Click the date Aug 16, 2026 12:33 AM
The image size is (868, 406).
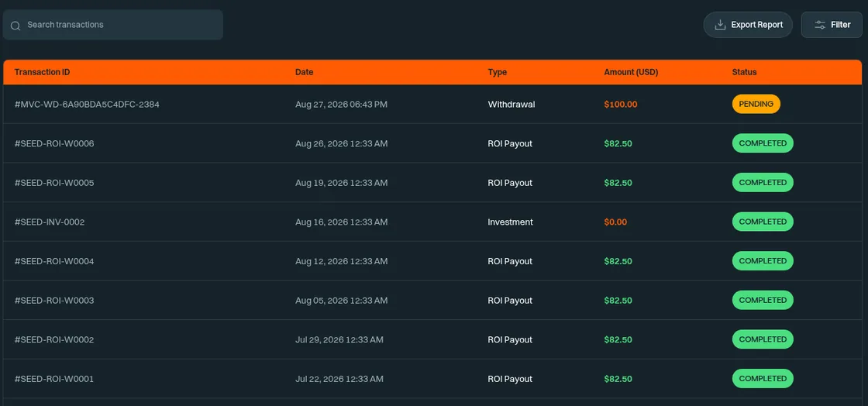click(341, 222)
